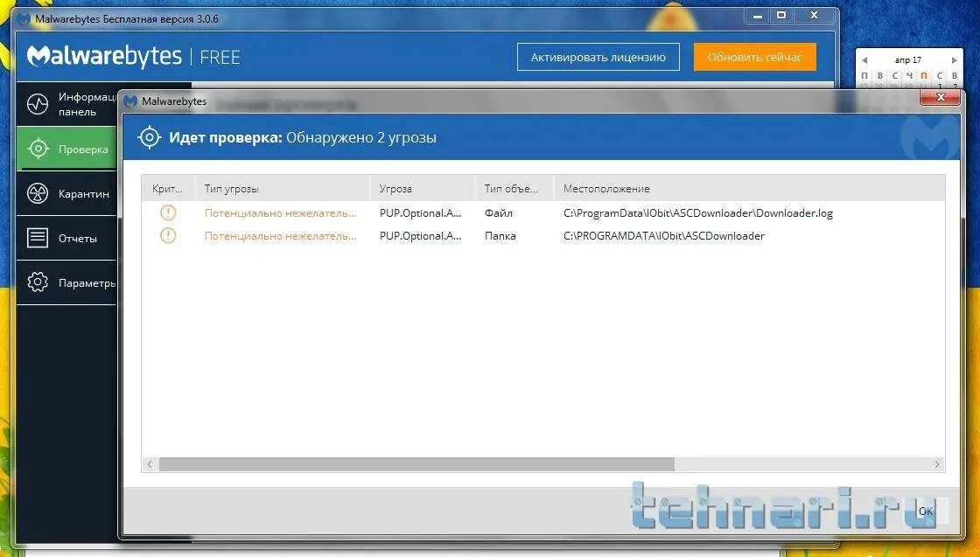Image resolution: width=980 pixels, height=557 pixels.
Task: Click Папка object type cell
Action: tap(500, 236)
